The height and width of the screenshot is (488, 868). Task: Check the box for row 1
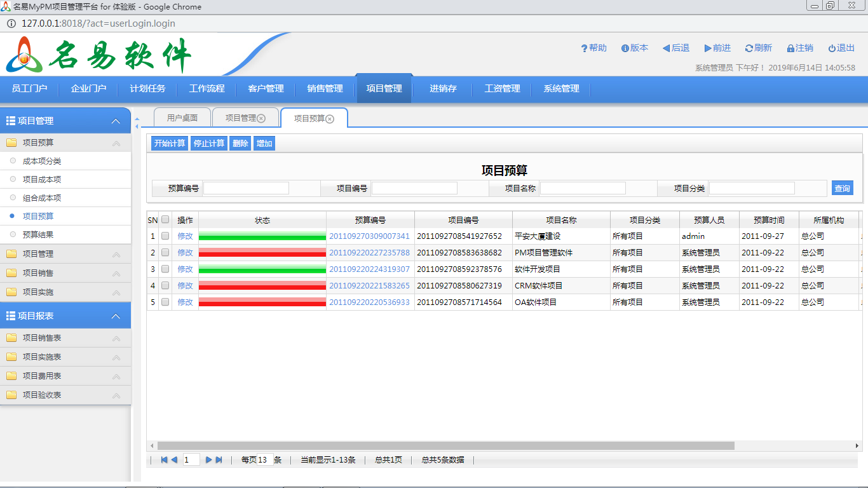165,236
